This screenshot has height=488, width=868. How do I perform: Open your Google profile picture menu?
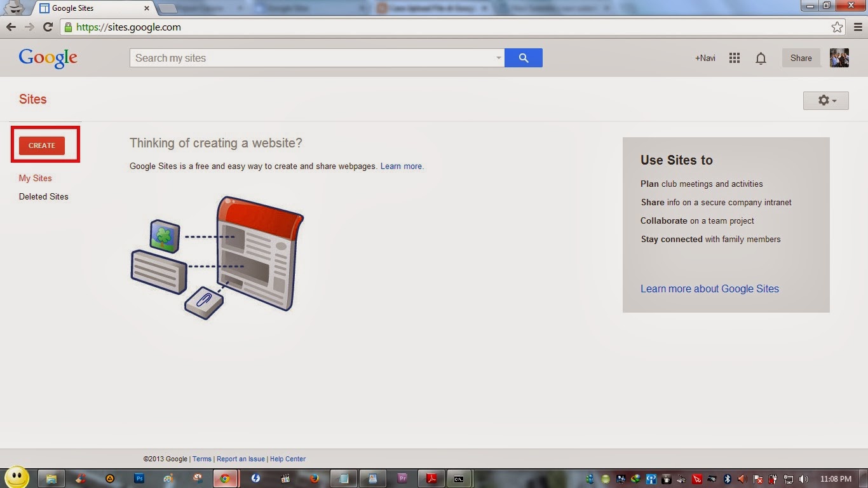tap(839, 58)
